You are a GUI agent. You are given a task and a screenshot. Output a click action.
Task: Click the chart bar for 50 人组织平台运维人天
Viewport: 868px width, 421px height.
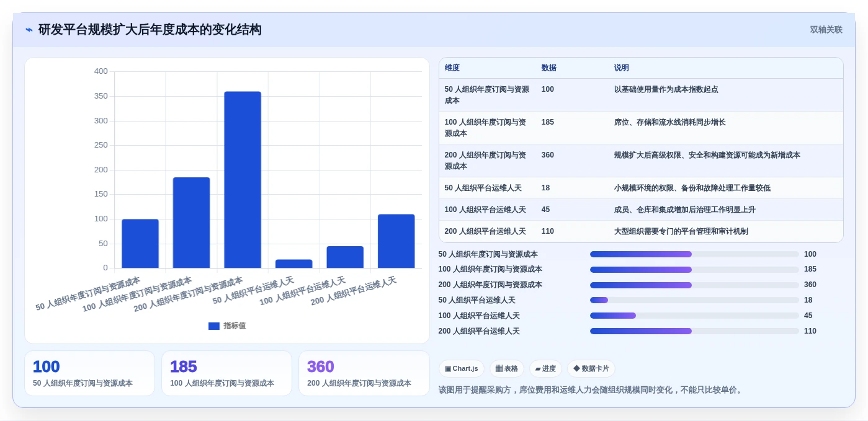(294, 264)
